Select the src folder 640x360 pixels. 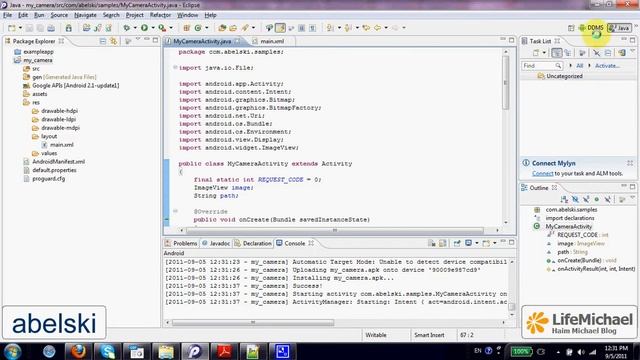point(36,69)
